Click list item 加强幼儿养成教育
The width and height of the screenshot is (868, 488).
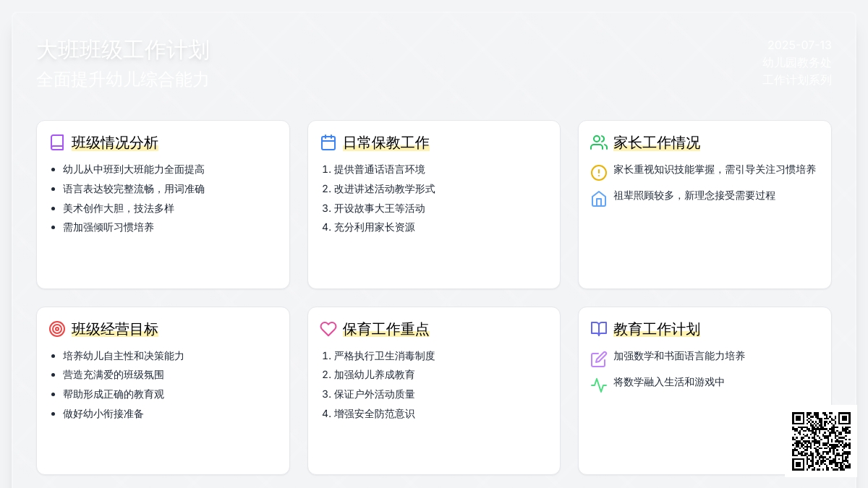[x=375, y=374]
